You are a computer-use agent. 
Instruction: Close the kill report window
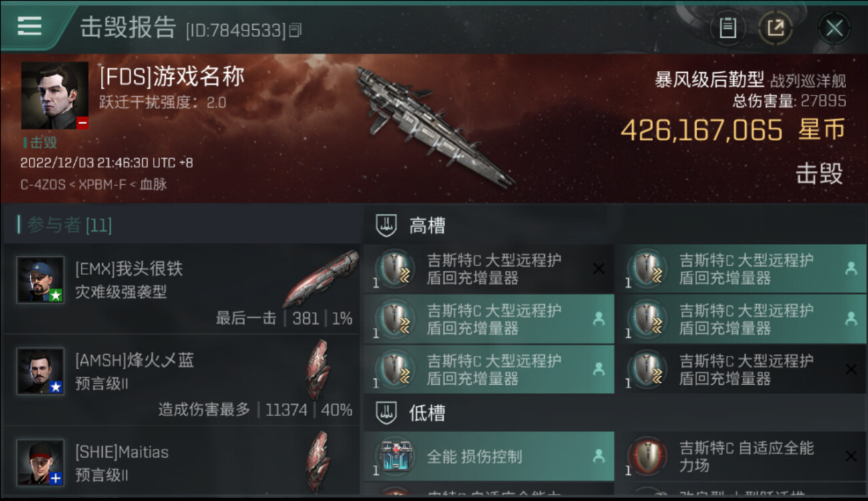(x=834, y=28)
